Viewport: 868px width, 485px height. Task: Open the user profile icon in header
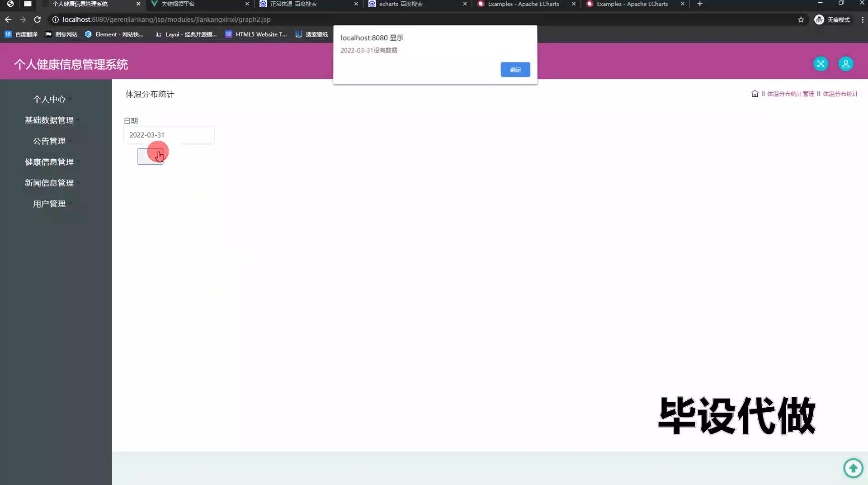[x=845, y=64]
